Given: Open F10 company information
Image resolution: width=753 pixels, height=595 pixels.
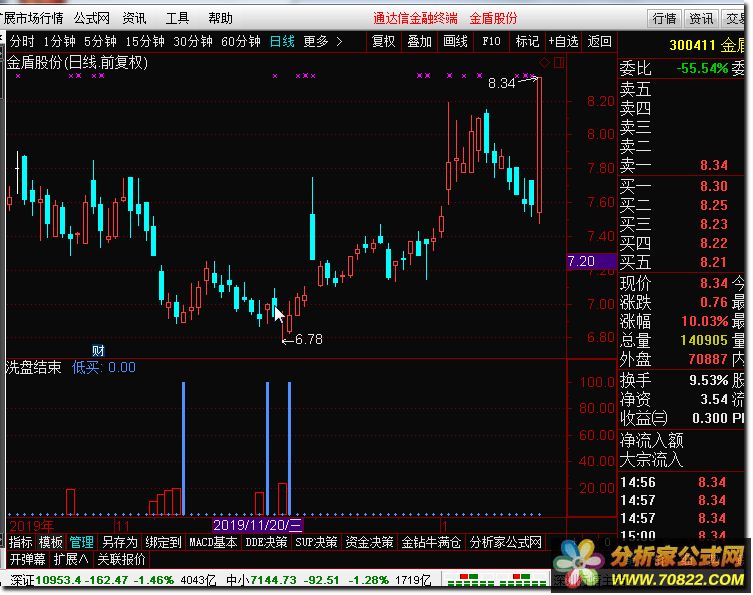Looking at the screenshot, I should pos(491,42).
